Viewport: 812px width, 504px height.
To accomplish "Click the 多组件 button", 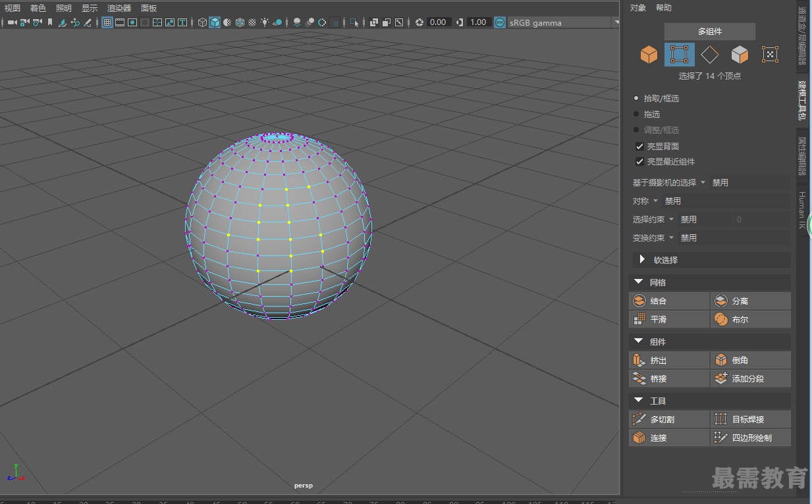I will [x=710, y=32].
